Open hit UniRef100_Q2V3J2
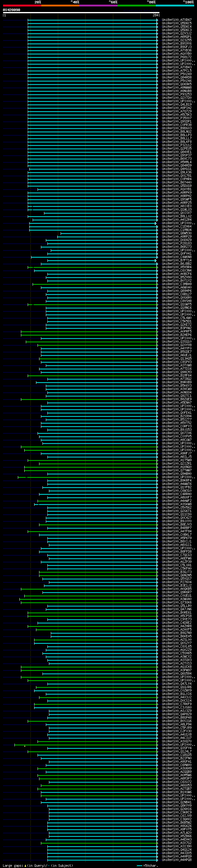Screen dimensions: 197x868 point(176,33)
